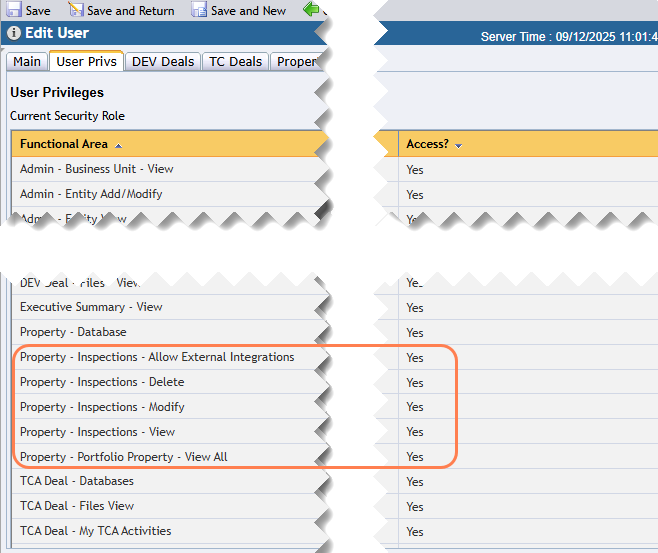Select TCA Deal - My TCA Activities row
The image size is (658, 553).
pyautogui.click(x=95, y=531)
